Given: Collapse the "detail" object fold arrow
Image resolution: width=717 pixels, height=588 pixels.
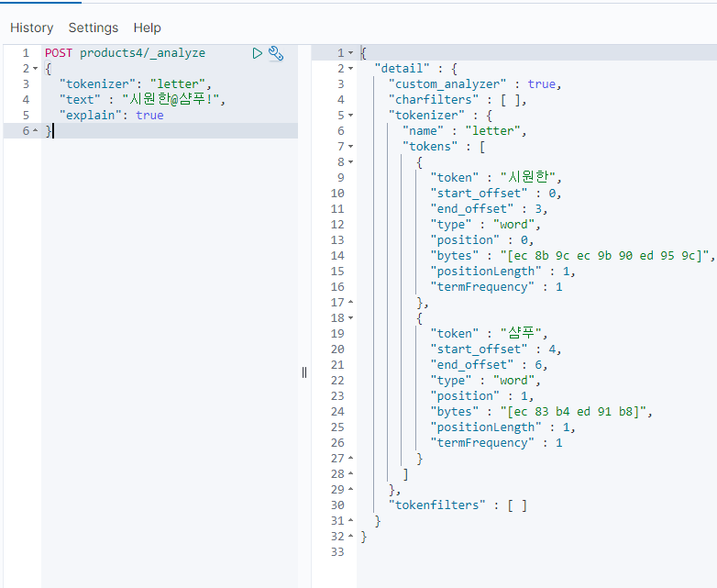Looking at the screenshot, I should 350,69.
